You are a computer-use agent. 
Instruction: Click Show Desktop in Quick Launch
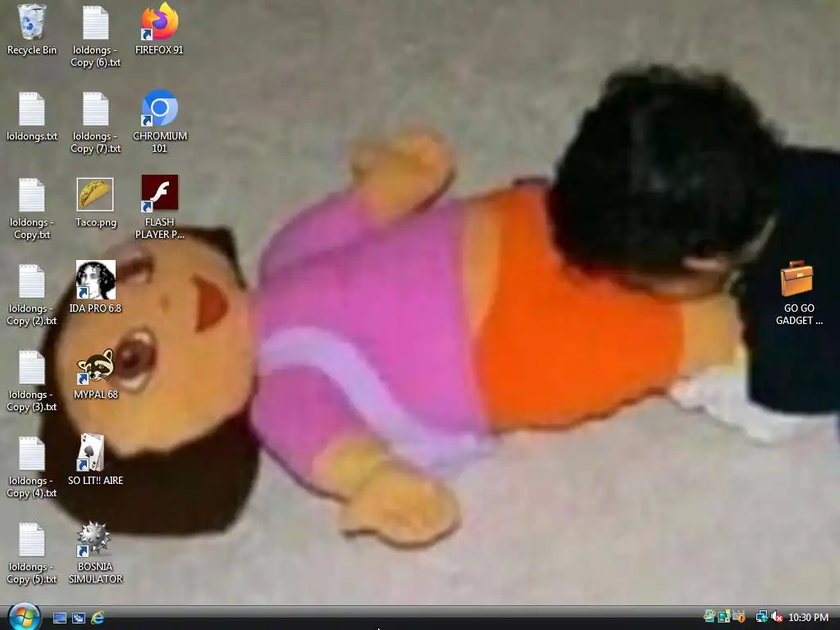pos(60,618)
